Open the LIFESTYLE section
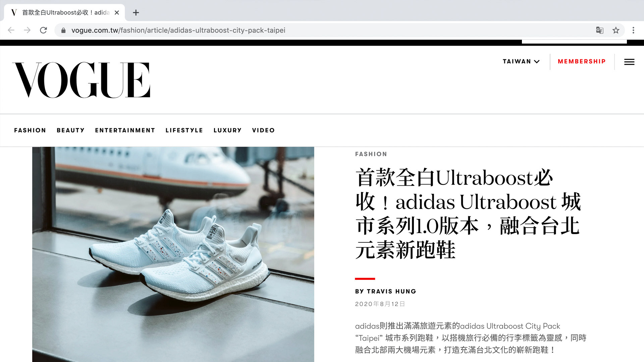This screenshot has height=362, width=644. 184,130
